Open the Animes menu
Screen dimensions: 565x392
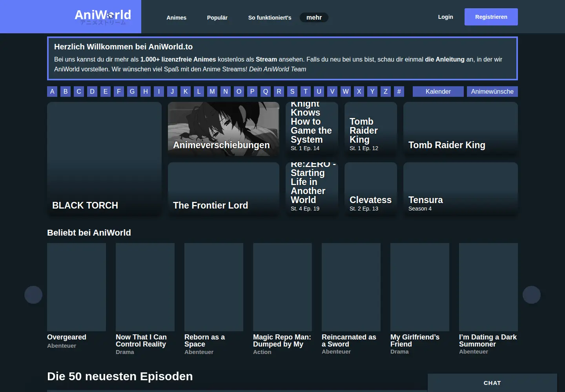coord(177,18)
